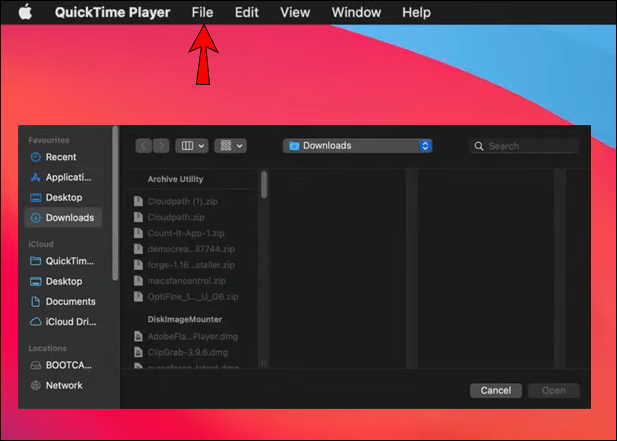
Task: Click the file list vertical scrollbar
Action: coord(264,184)
